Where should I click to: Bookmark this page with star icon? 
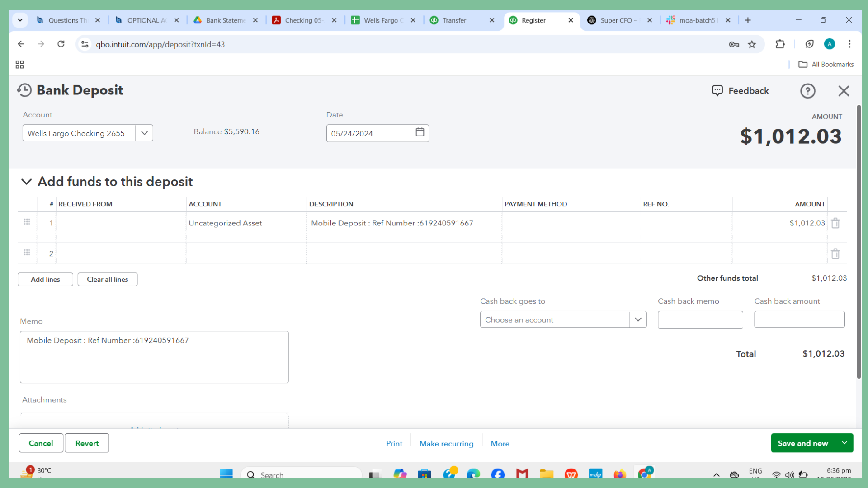click(752, 44)
